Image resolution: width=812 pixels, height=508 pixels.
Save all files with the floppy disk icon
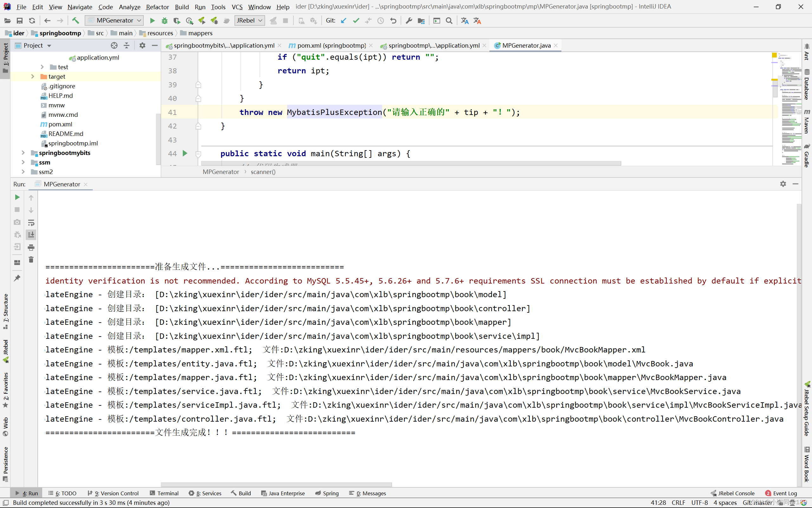click(20, 21)
